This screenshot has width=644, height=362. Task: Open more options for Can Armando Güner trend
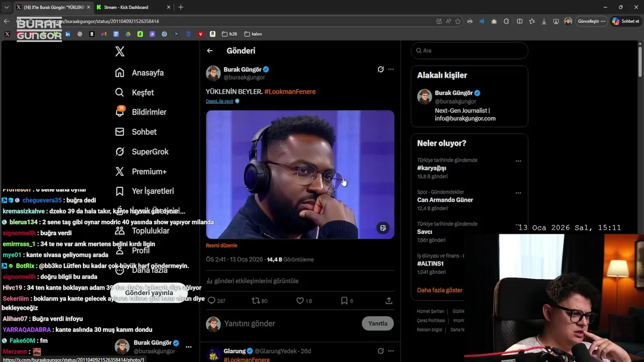[518, 193]
